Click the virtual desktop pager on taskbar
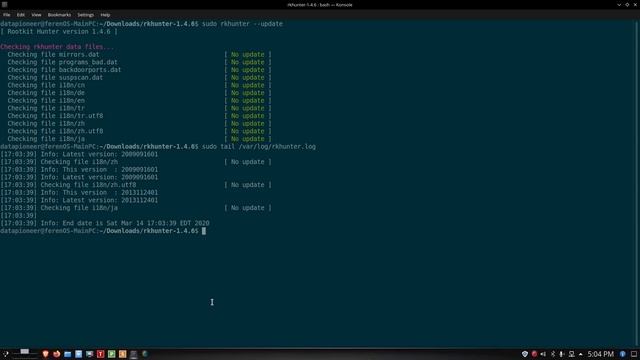 tap(24, 354)
